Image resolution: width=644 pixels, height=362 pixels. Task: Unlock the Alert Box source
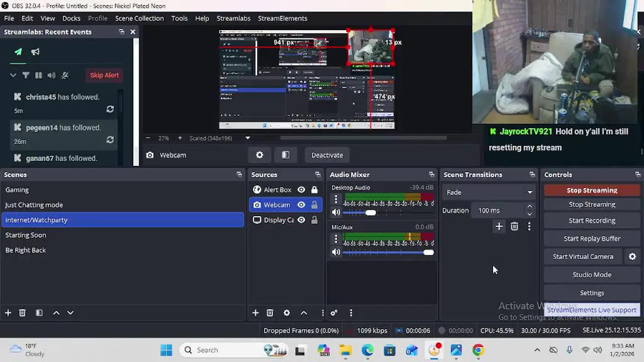pos(314,190)
